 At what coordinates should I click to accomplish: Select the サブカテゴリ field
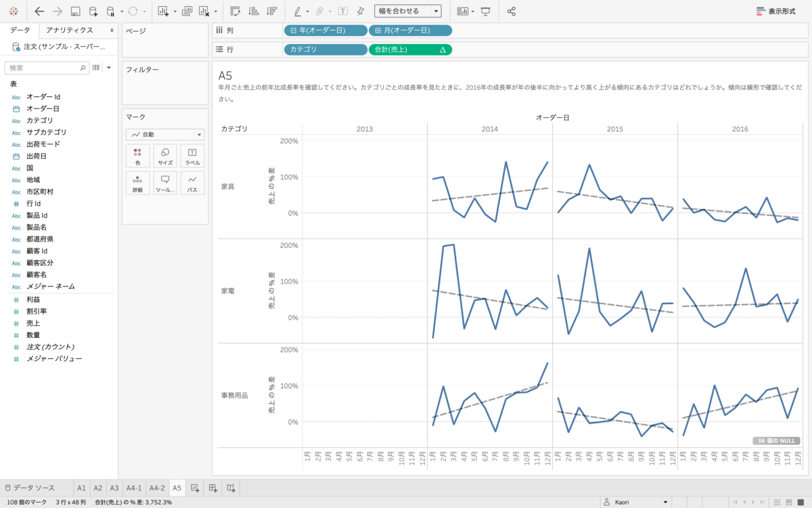click(x=47, y=132)
